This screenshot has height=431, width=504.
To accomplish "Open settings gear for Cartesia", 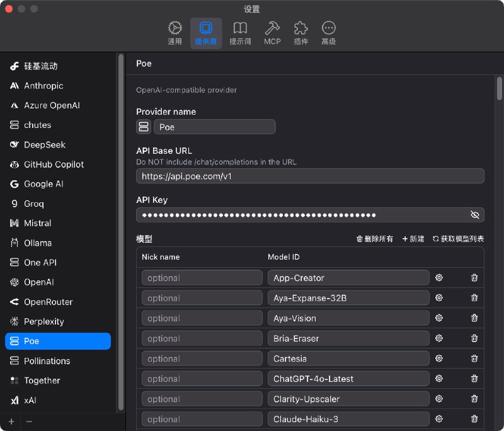I will tap(439, 359).
